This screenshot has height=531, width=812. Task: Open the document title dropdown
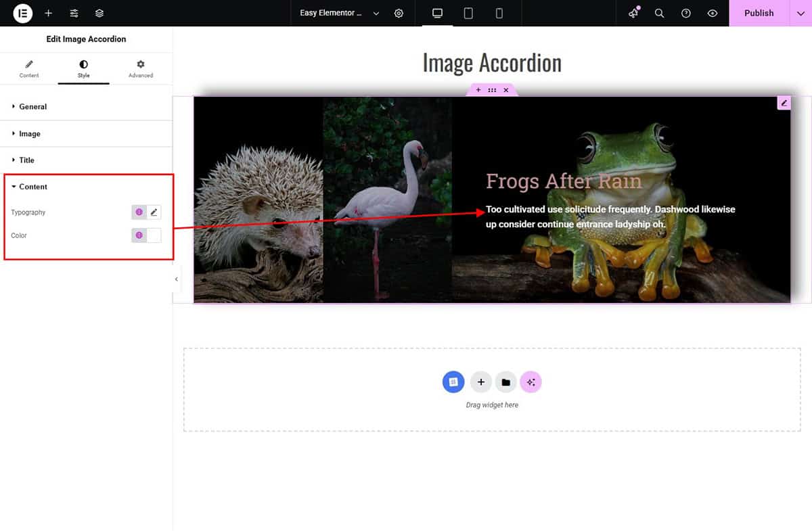pyautogui.click(x=340, y=13)
